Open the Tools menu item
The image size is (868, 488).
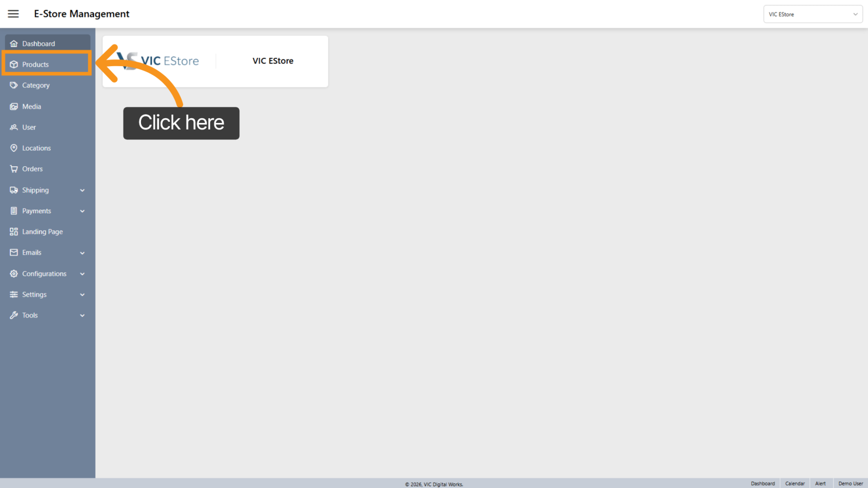pyautogui.click(x=30, y=316)
